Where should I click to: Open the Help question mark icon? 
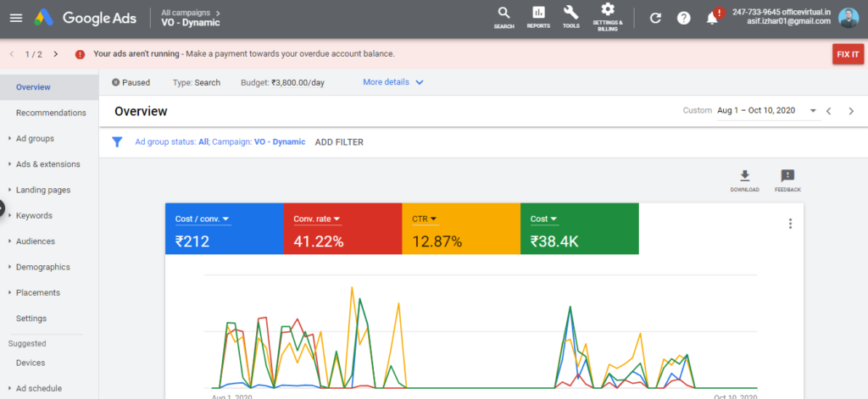[684, 19]
